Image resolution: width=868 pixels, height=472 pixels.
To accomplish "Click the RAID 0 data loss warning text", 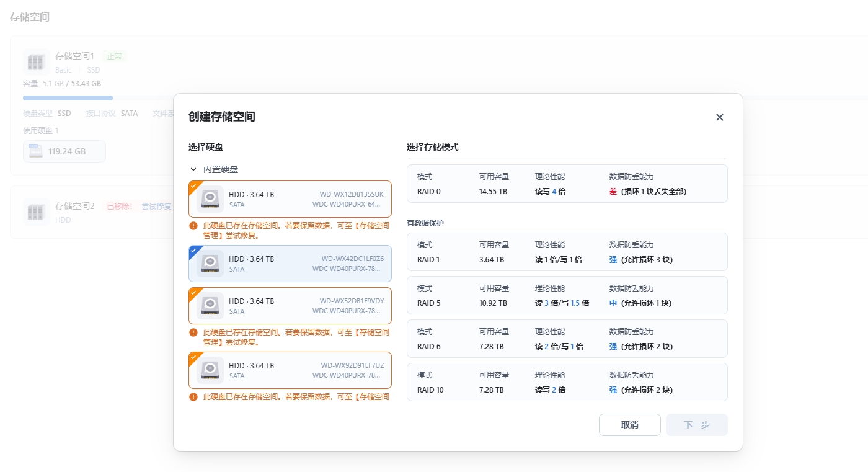I will point(648,192).
